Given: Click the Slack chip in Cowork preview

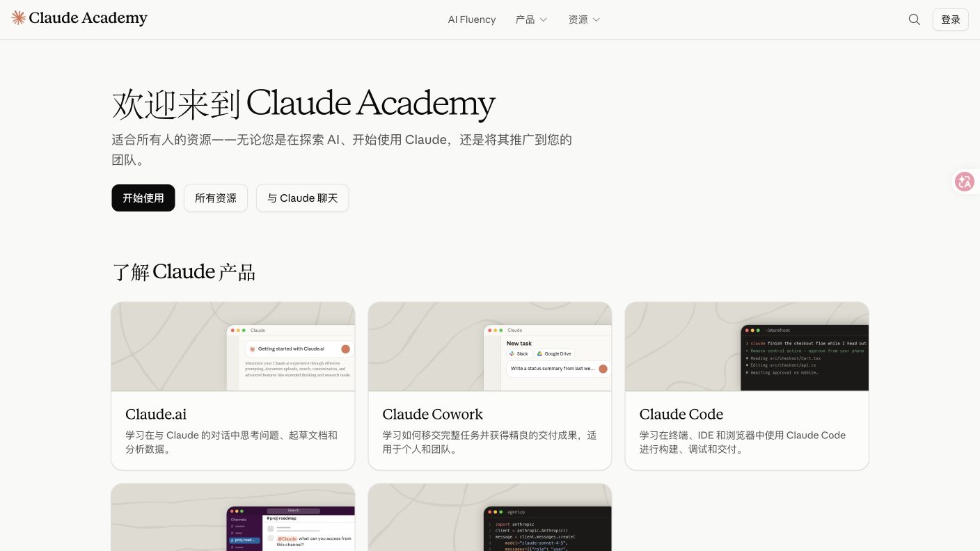Looking at the screenshot, I should tap(519, 353).
